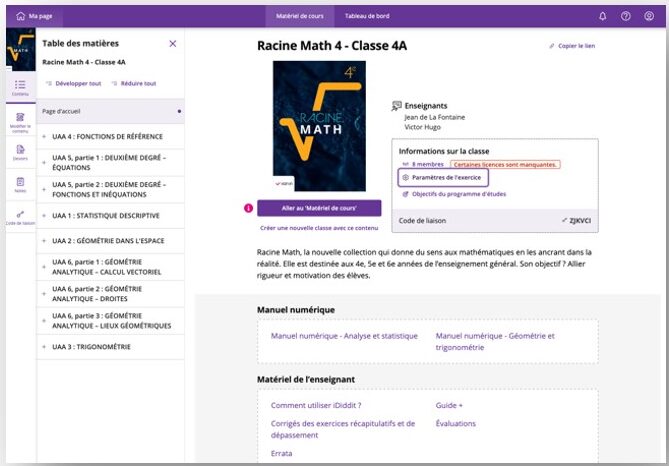Click Aller au 'Matériel de cours' button
The image size is (669, 466).
pyautogui.click(x=319, y=208)
